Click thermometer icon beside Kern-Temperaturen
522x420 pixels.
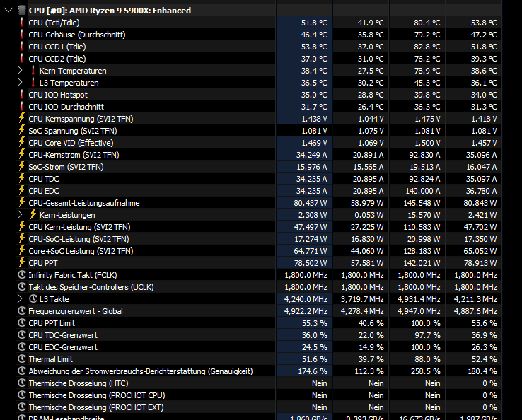[x=33, y=71]
